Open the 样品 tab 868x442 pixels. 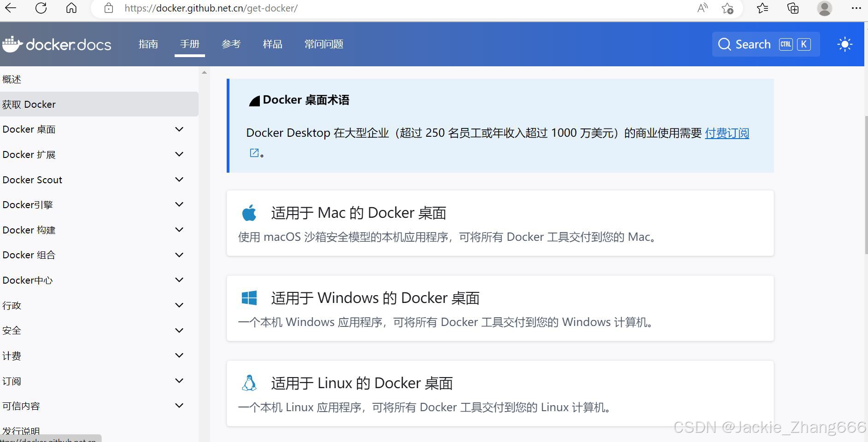[273, 44]
